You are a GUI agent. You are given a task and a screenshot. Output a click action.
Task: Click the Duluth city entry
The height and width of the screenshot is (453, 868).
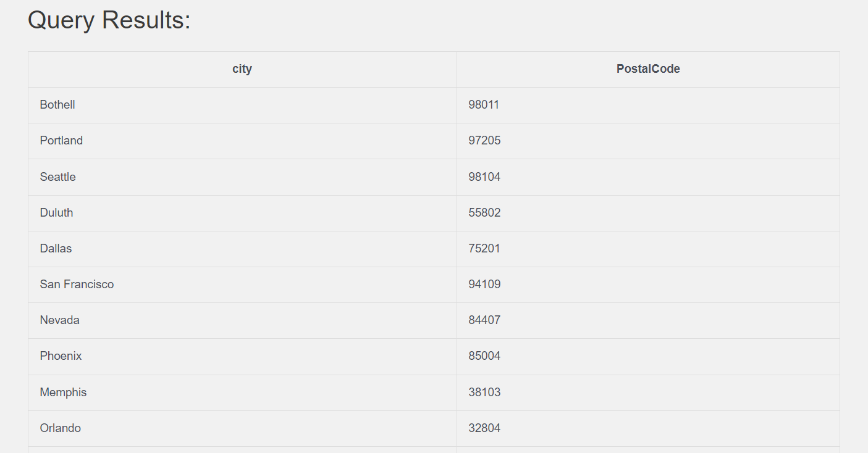coord(56,213)
